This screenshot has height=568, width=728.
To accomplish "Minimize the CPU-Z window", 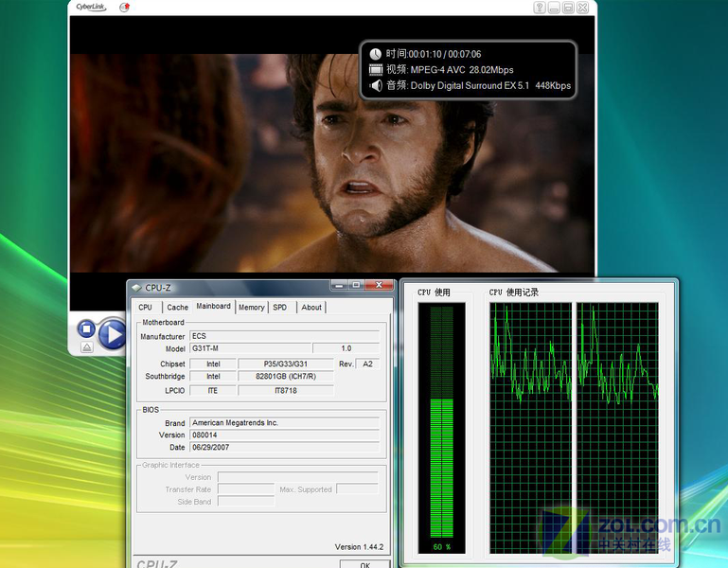I will click(339, 285).
